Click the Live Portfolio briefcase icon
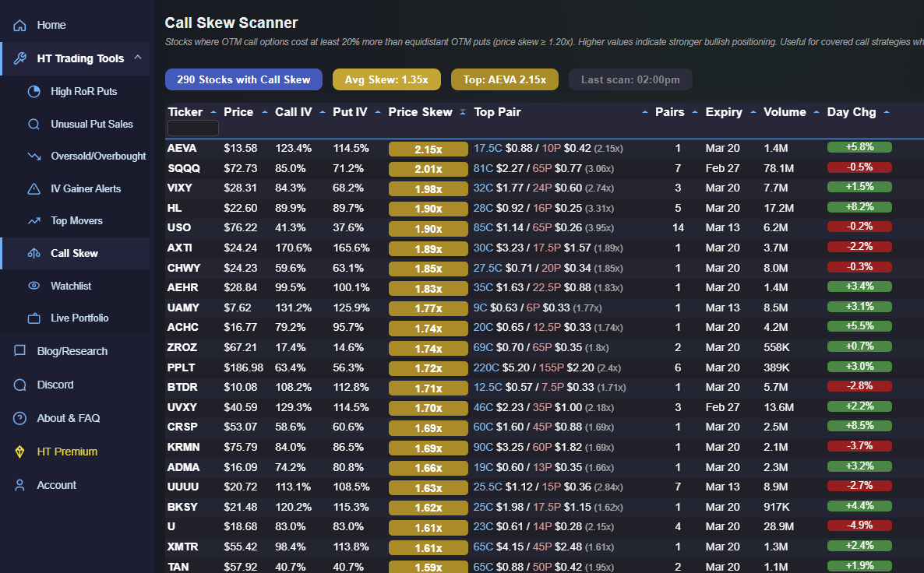 pyautogui.click(x=34, y=318)
